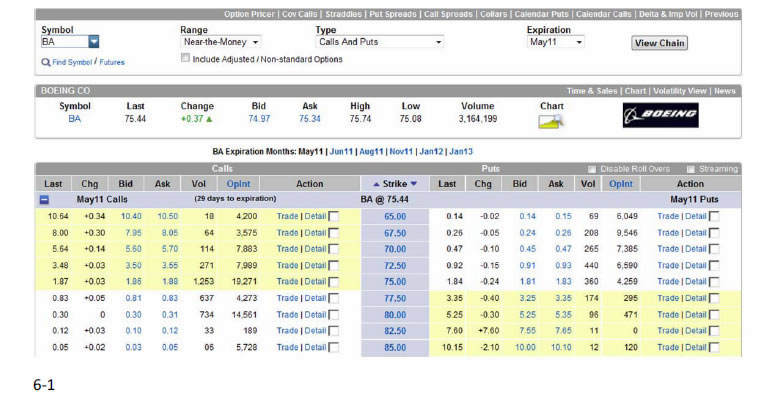This screenshot has width=767, height=409.
Task: Click call bid 0.81 at strike 77.50
Action: point(133,298)
